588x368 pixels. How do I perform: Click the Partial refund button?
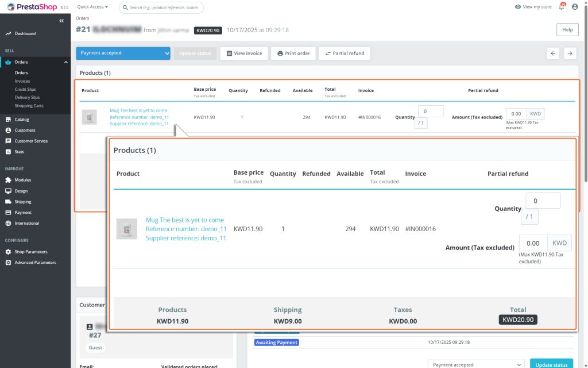pyautogui.click(x=345, y=53)
